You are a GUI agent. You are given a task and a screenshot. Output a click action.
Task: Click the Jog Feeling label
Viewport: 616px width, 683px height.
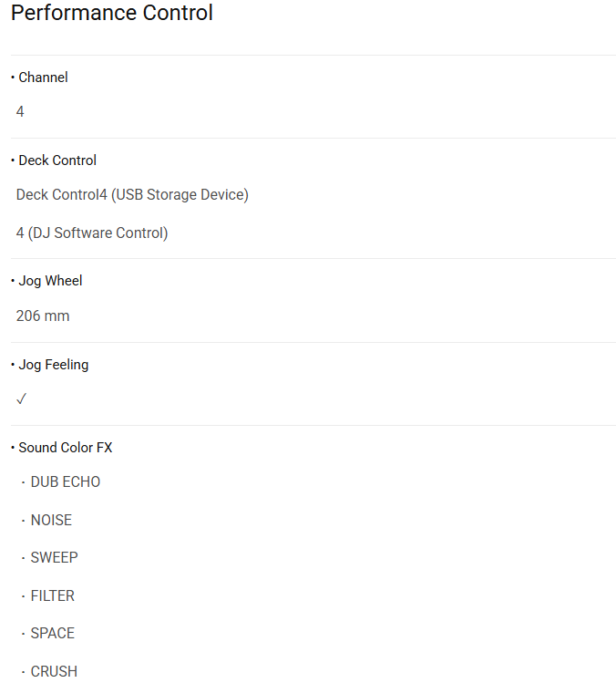tap(54, 365)
